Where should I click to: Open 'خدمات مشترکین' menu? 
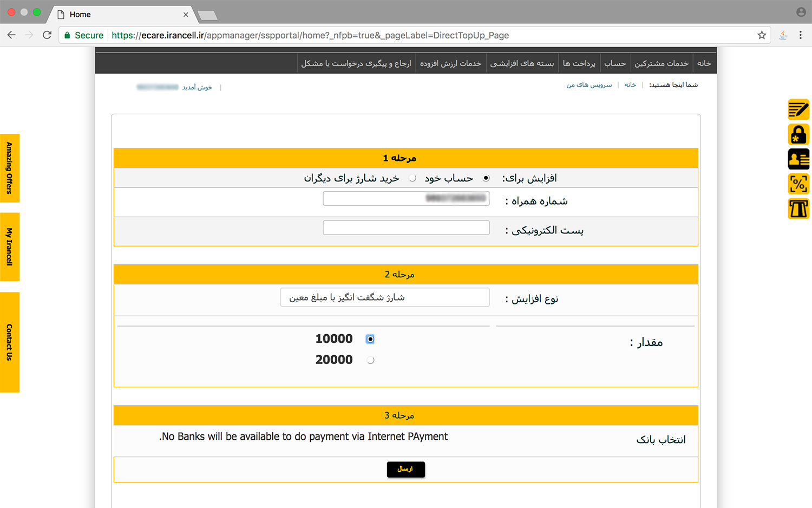pyautogui.click(x=661, y=63)
